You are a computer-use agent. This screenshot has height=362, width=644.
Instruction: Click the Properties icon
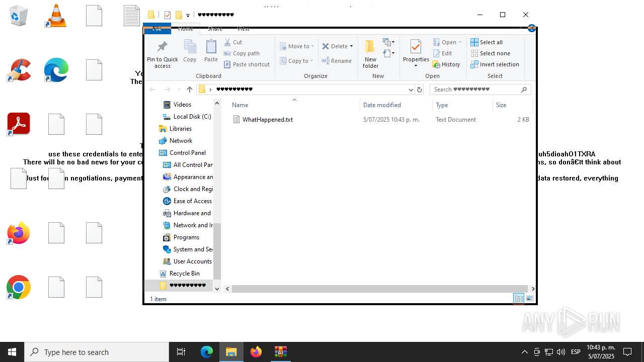click(416, 47)
